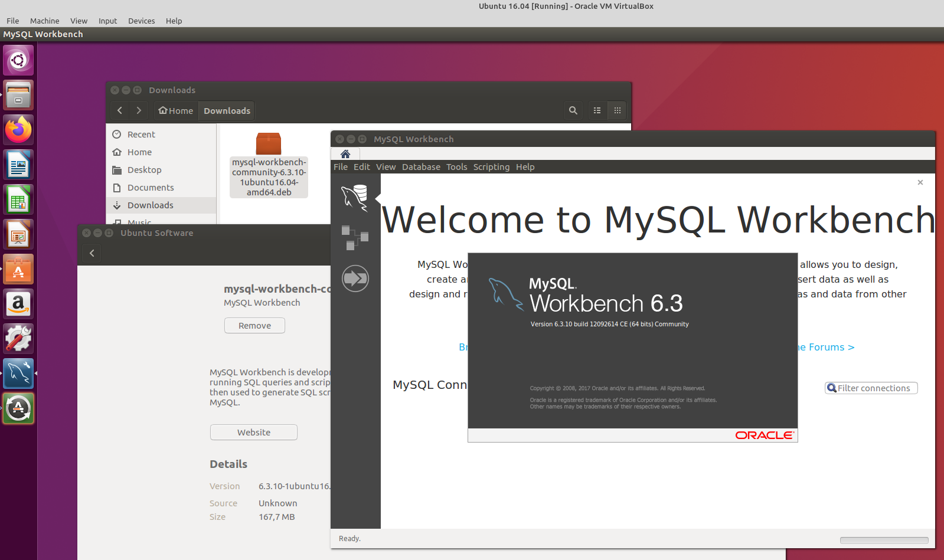Open VirtualBox Devices menu
This screenshot has height=560, width=944.
point(142,21)
